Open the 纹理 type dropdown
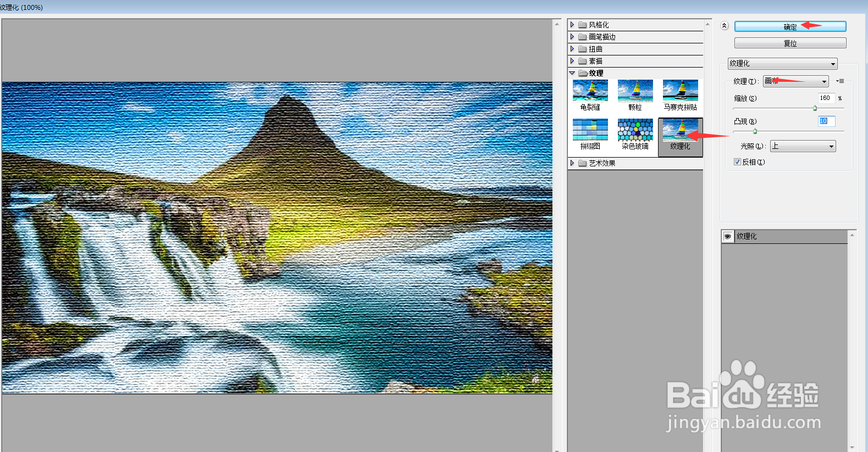Image resolution: width=868 pixels, height=452 pixels. [x=796, y=81]
